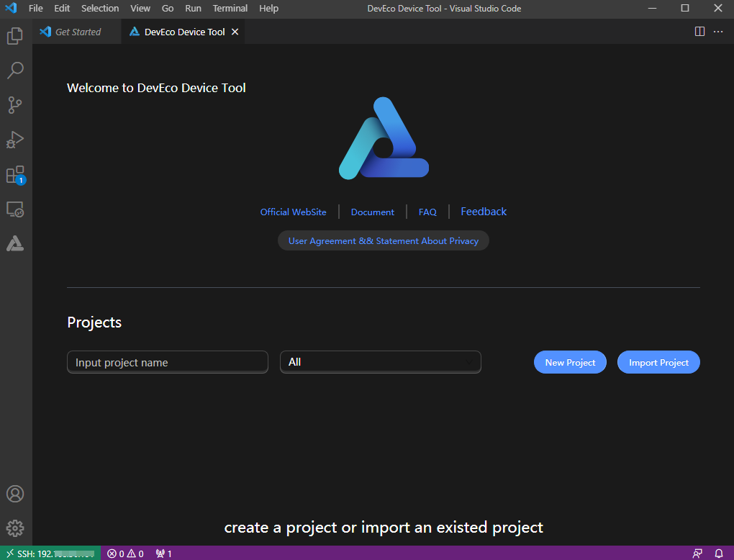Viewport: 734px width, 560px height.
Task: Open DevEco Device Tool sidebar icon
Action: 15,244
